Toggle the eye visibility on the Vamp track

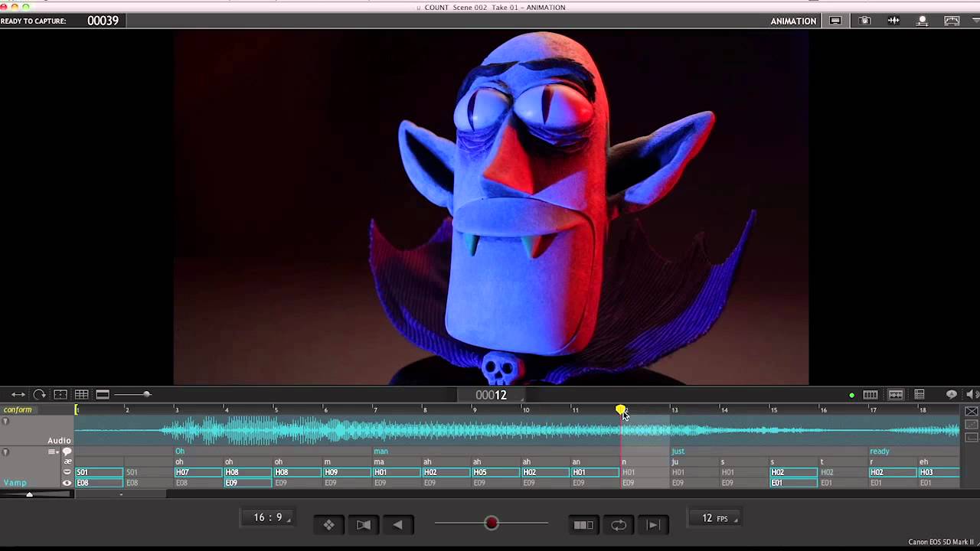coord(67,483)
